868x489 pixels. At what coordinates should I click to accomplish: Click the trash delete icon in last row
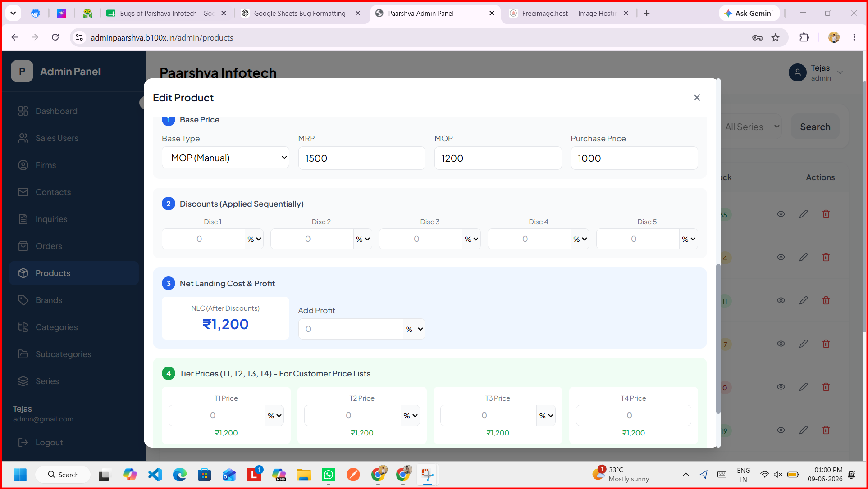[826, 430]
